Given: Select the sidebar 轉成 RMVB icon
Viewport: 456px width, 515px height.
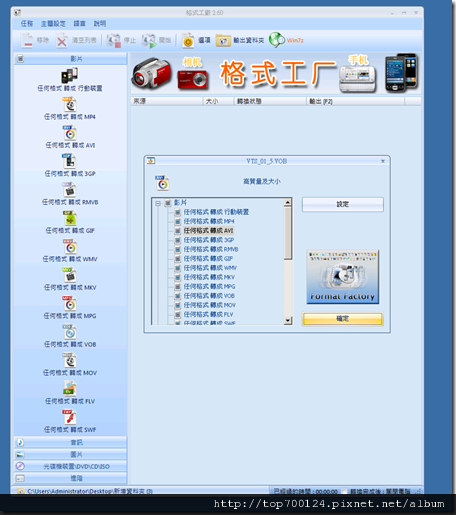Looking at the screenshot, I should coord(69,190).
